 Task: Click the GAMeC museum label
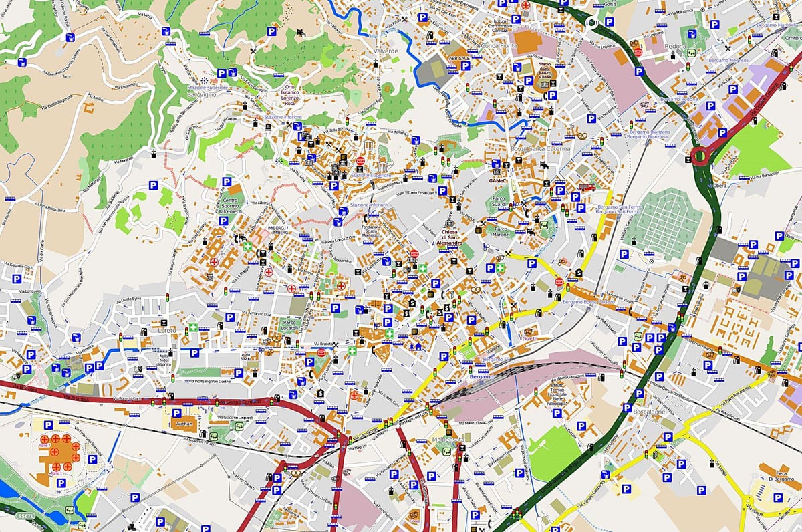coord(498,180)
